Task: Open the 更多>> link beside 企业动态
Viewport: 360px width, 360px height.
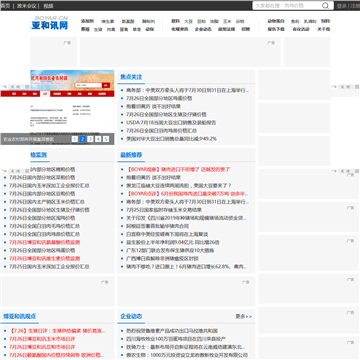Action: click(244, 316)
